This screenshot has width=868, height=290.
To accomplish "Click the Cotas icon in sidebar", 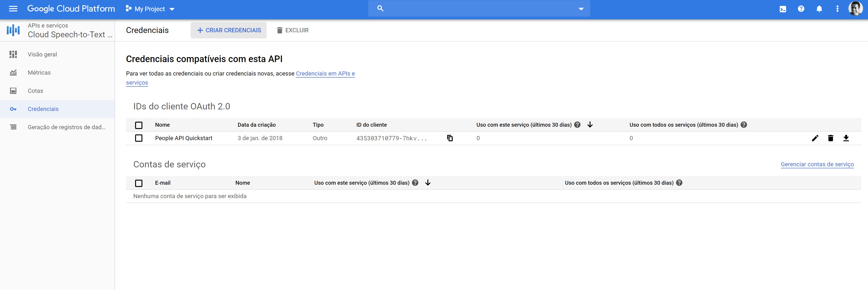I will 13,91.
